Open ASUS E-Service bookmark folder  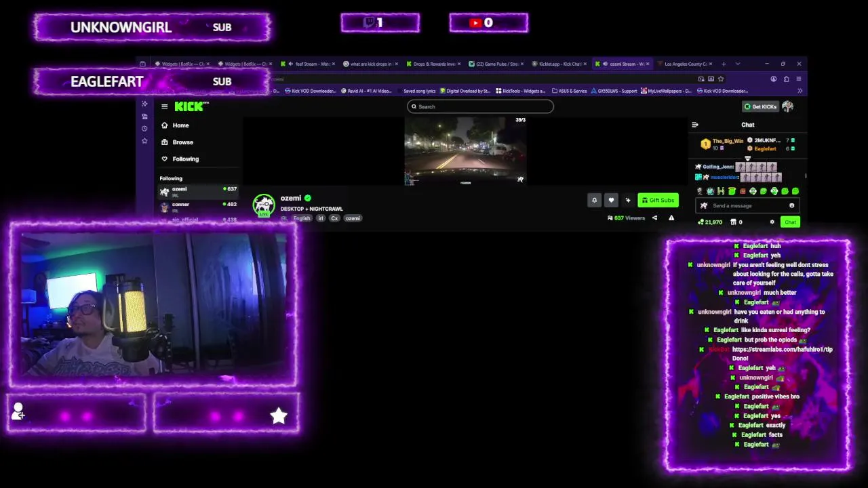click(x=570, y=91)
